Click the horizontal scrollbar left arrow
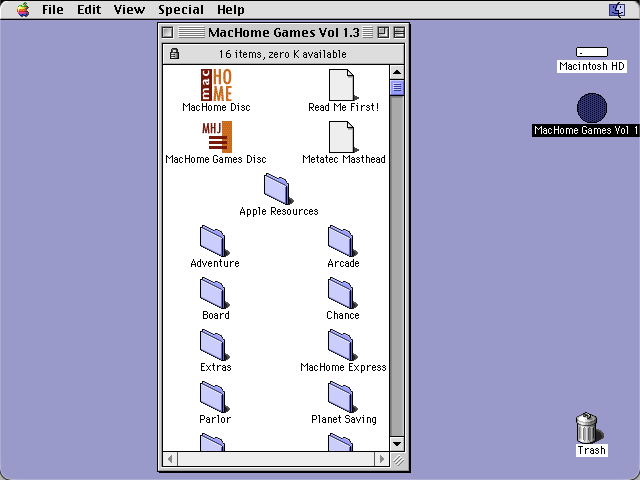Viewport: 640px width, 480px height. tap(170, 459)
